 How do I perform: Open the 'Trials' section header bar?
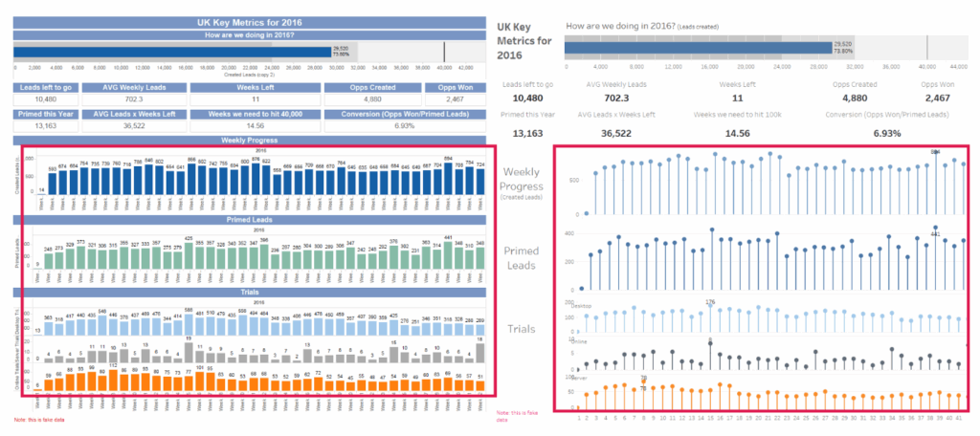coord(250,292)
